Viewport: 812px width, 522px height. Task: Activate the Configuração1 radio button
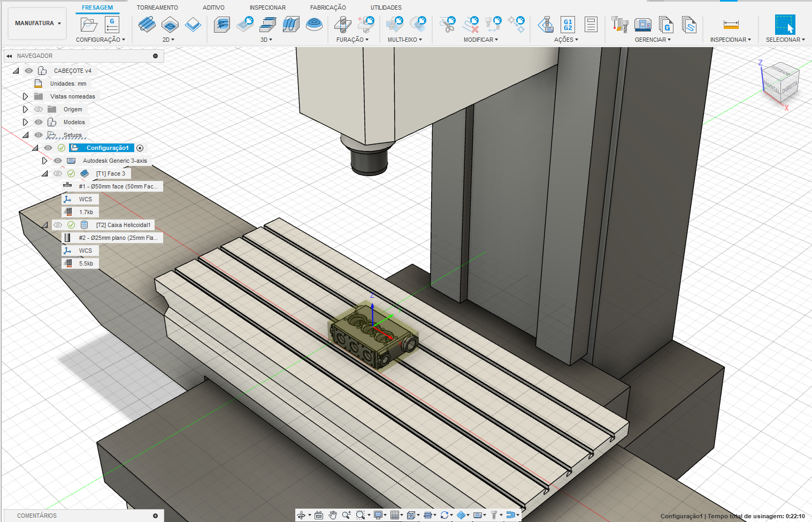click(x=140, y=148)
